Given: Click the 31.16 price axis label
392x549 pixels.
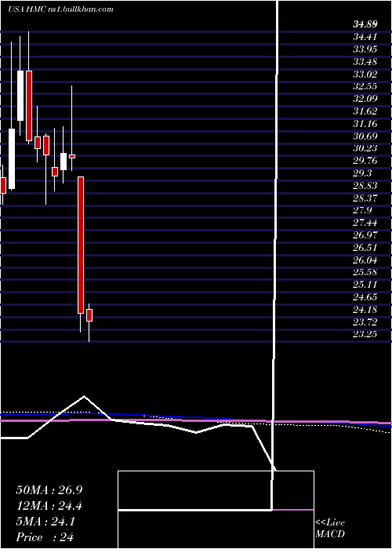Looking at the screenshot, I should tap(365, 124).
